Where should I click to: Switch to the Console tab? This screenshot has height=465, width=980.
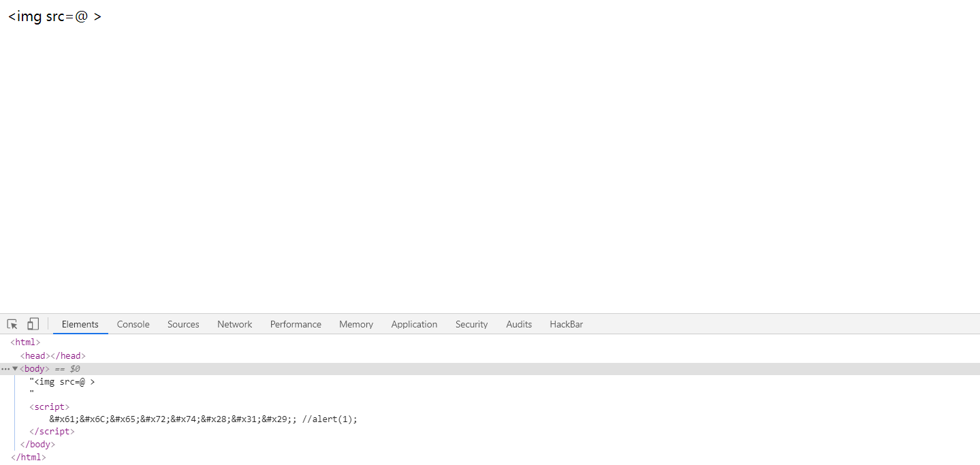coord(133,324)
